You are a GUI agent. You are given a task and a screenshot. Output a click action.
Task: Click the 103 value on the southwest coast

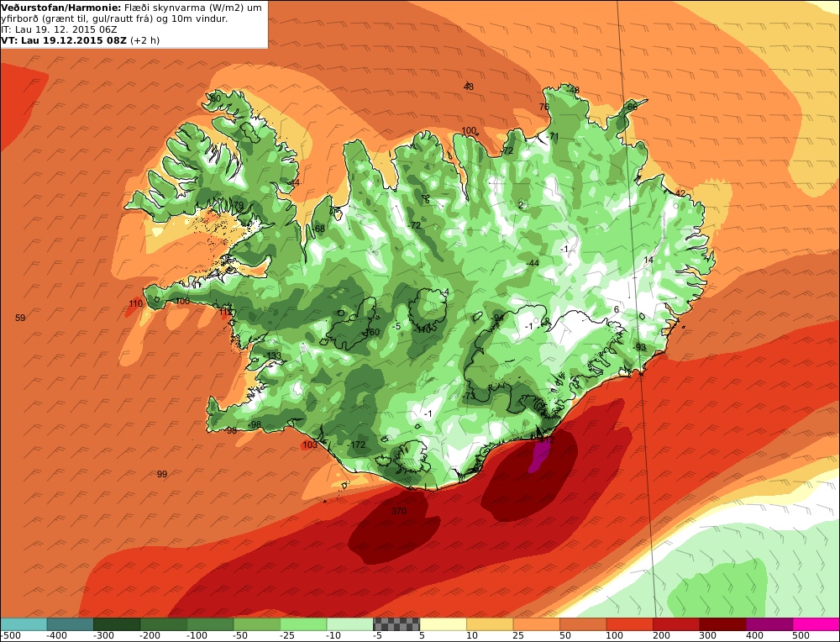pos(310,445)
